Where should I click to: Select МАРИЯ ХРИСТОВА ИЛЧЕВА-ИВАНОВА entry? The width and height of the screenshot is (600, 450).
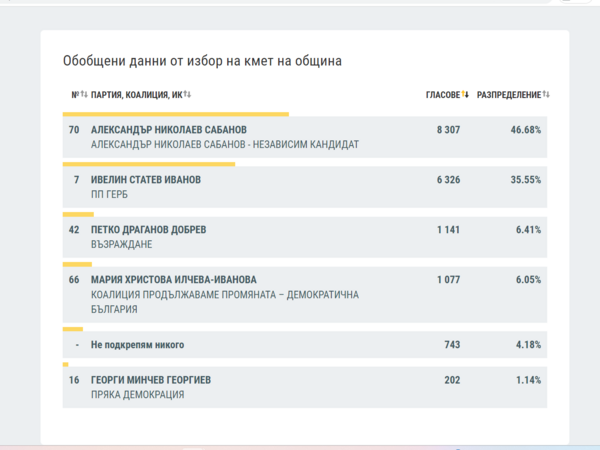point(173,280)
